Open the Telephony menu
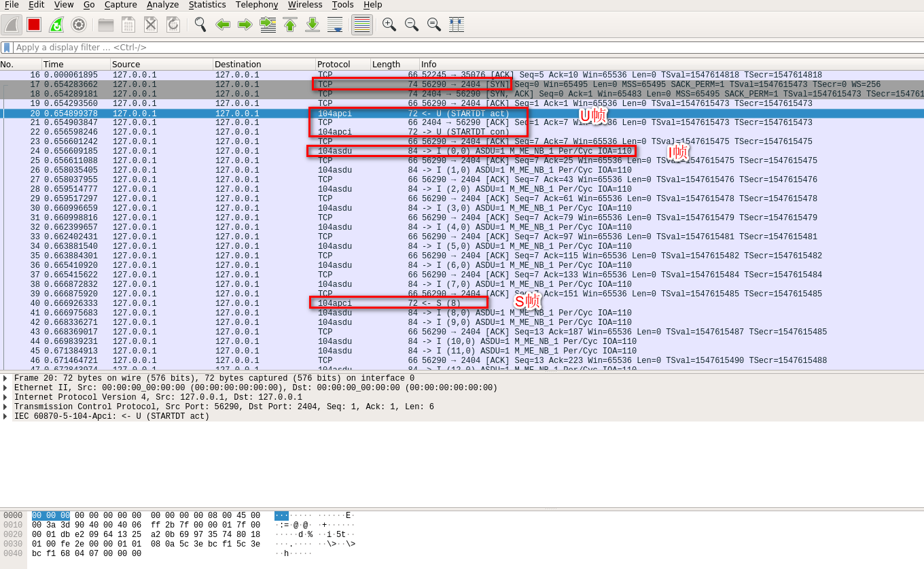The width and height of the screenshot is (924, 569). 257,5
